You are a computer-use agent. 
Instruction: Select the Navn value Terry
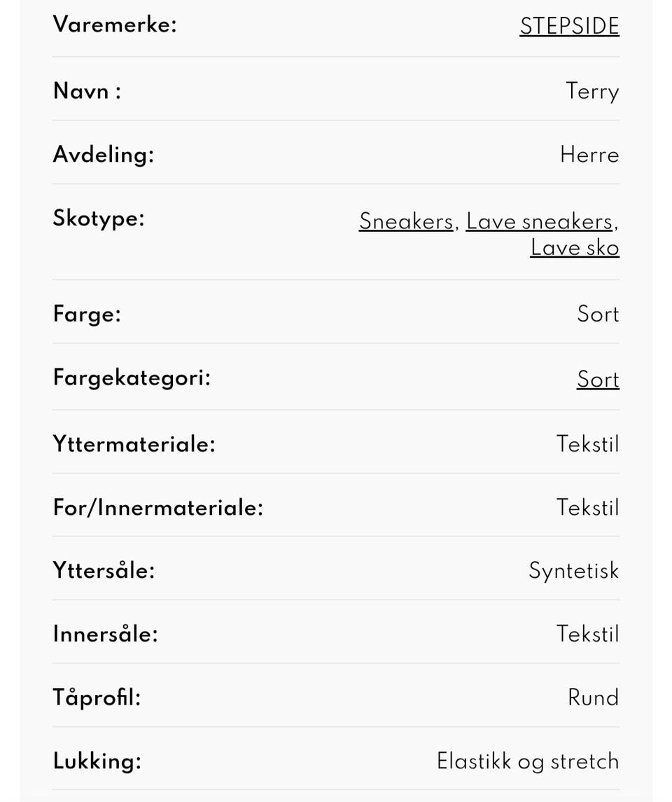point(592,92)
